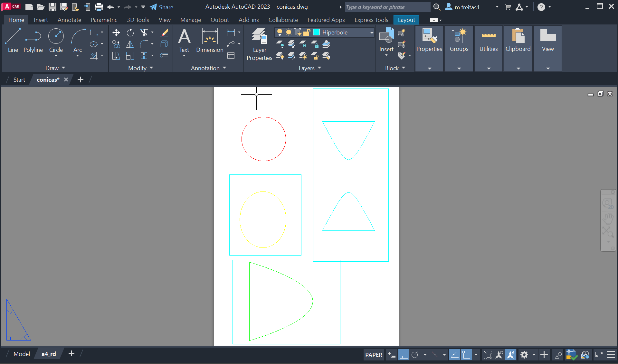
Task: Open the Hiperbole layer dropdown list
Action: click(x=371, y=33)
